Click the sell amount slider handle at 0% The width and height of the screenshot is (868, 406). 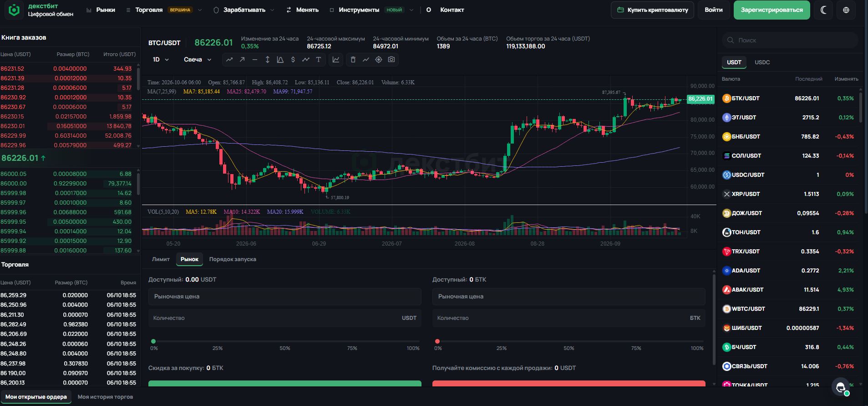point(437,341)
